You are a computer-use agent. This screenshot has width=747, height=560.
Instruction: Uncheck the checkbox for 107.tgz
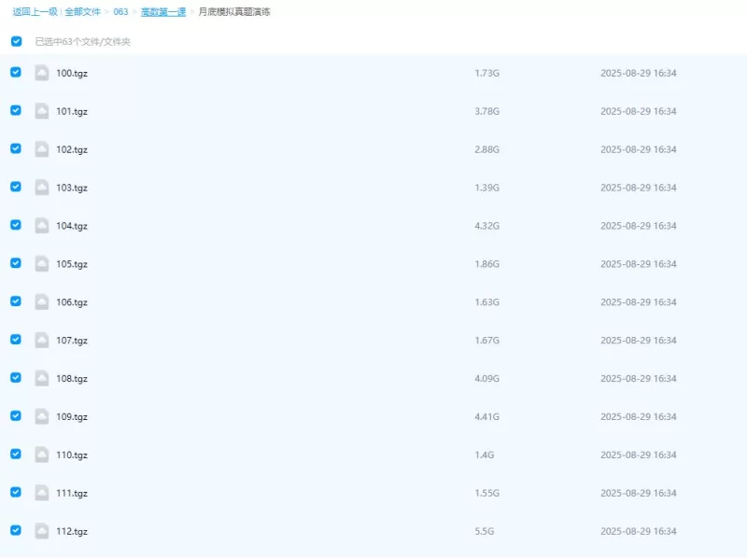coord(16,339)
